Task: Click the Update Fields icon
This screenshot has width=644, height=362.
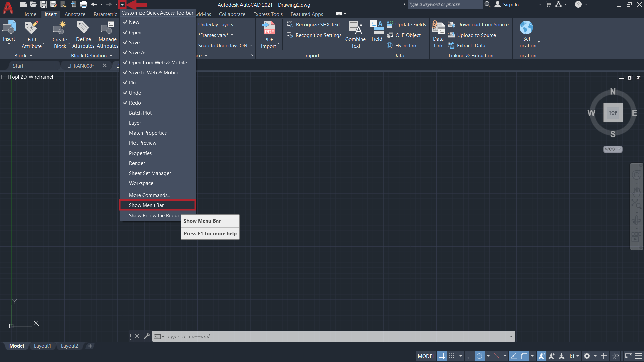Action: tap(390, 24)
